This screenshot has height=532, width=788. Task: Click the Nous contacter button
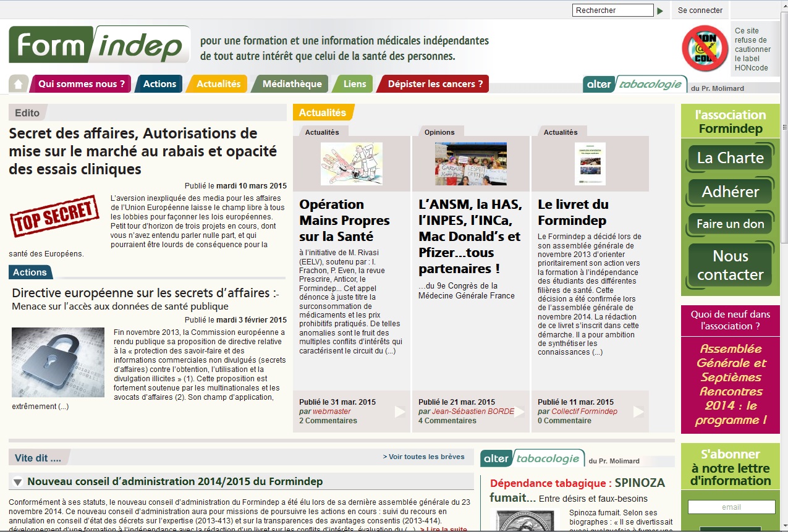tap(730, 266)
